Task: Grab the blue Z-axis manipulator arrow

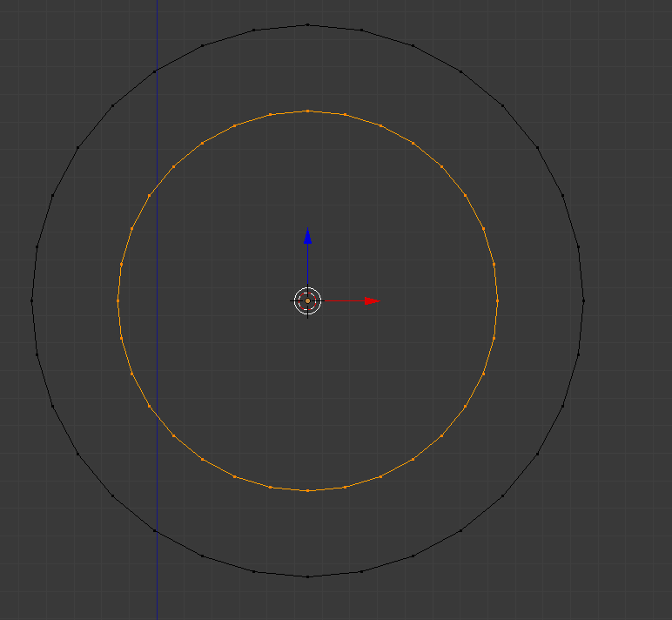Action: point(308,236)
